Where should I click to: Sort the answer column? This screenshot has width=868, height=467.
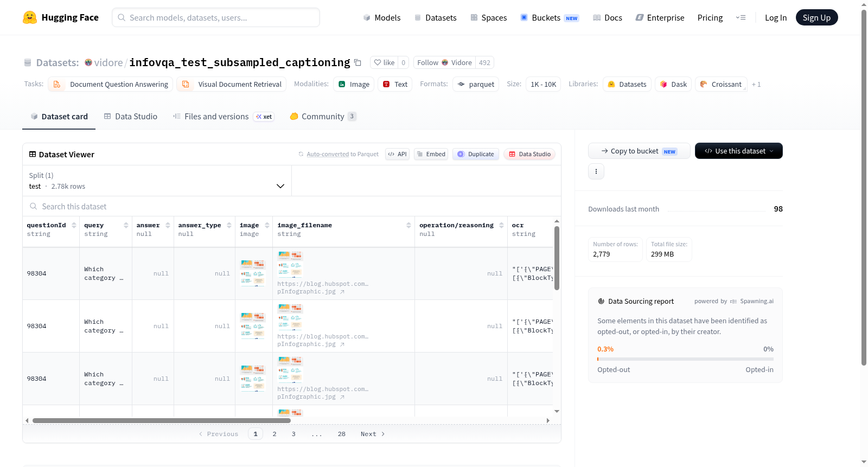[168, 225]
